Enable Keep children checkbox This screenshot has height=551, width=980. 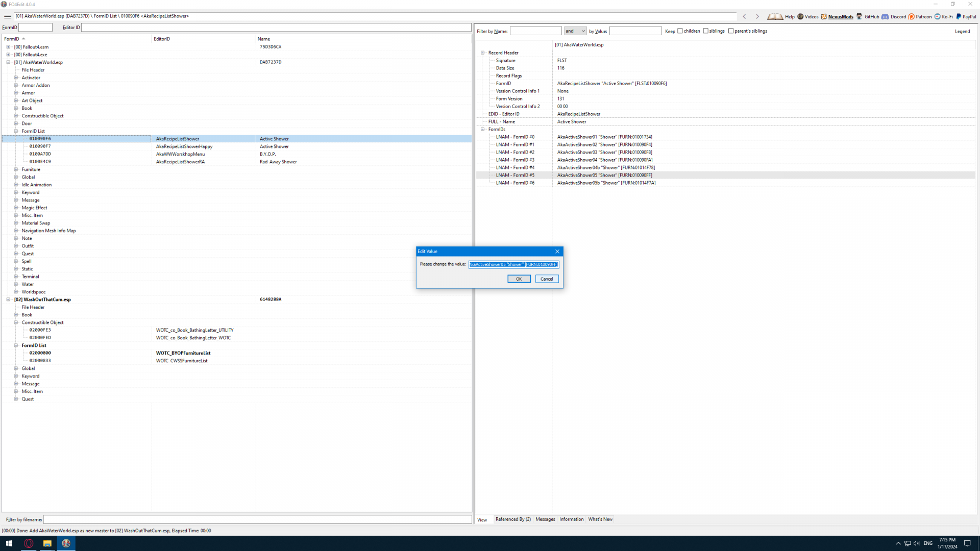pyautogui.click(x=680, y=31)
